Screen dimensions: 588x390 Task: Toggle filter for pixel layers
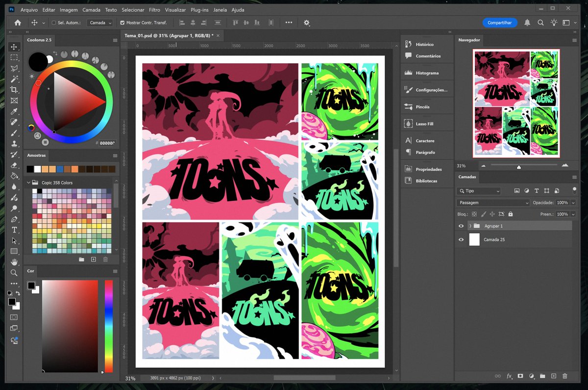point(517,191)
